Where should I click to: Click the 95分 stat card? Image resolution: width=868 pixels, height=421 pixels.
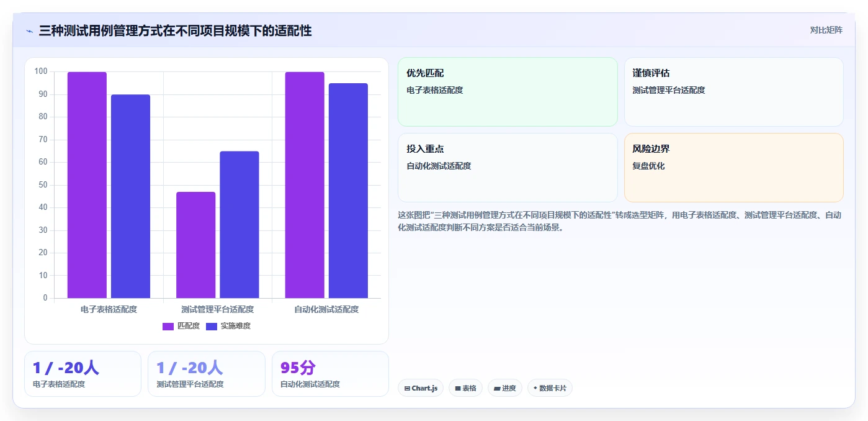tap(330, 374)
